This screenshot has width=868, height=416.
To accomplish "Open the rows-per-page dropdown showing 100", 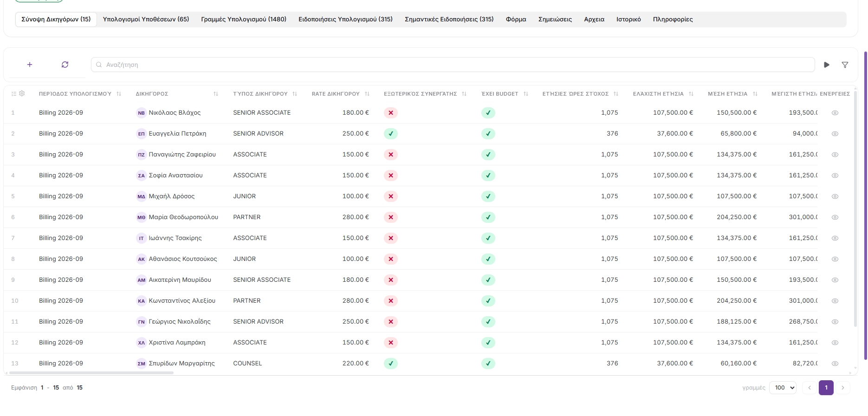I will point(783,388).
